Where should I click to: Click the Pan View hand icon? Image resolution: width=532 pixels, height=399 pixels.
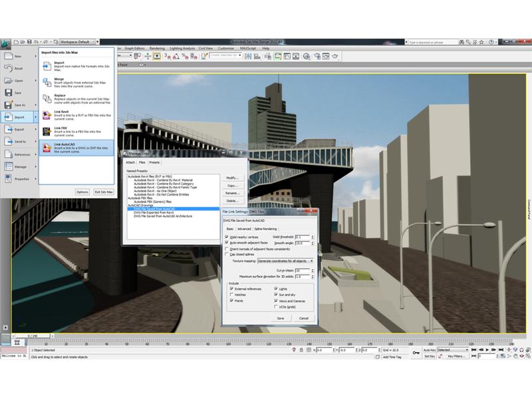pyautogui.click(x=515, y=356)
